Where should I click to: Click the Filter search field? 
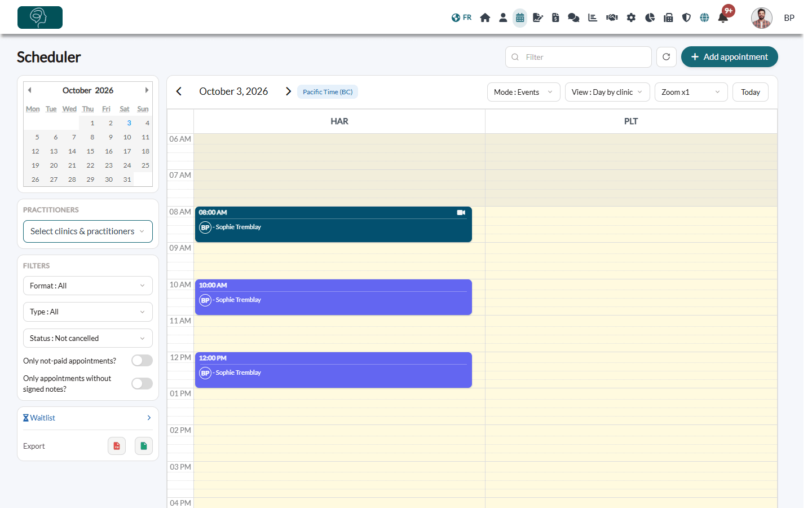(579, 57)
